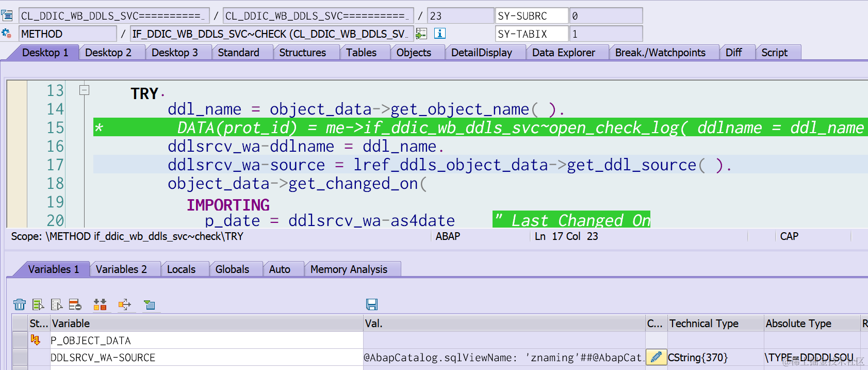Click the METHOD event type field

68,34
